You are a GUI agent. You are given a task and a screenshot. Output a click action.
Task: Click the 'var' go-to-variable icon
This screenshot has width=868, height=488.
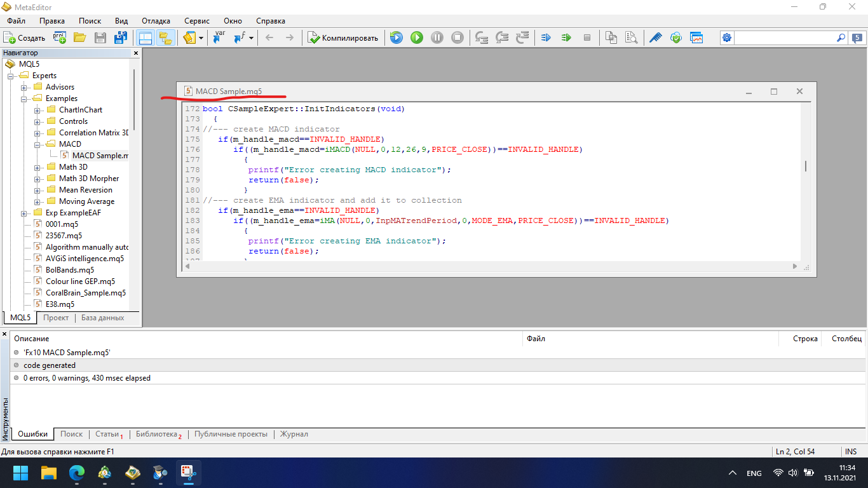click(x=219, y=37)
